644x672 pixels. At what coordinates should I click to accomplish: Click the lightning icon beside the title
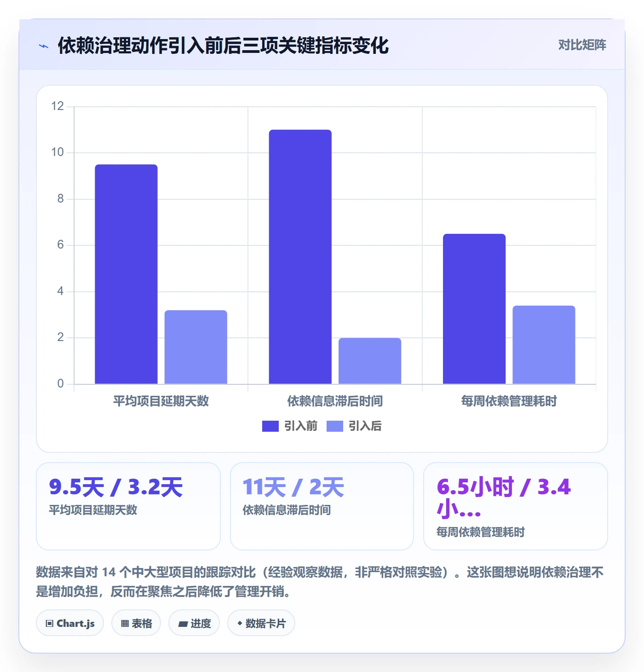click(44, 46)
